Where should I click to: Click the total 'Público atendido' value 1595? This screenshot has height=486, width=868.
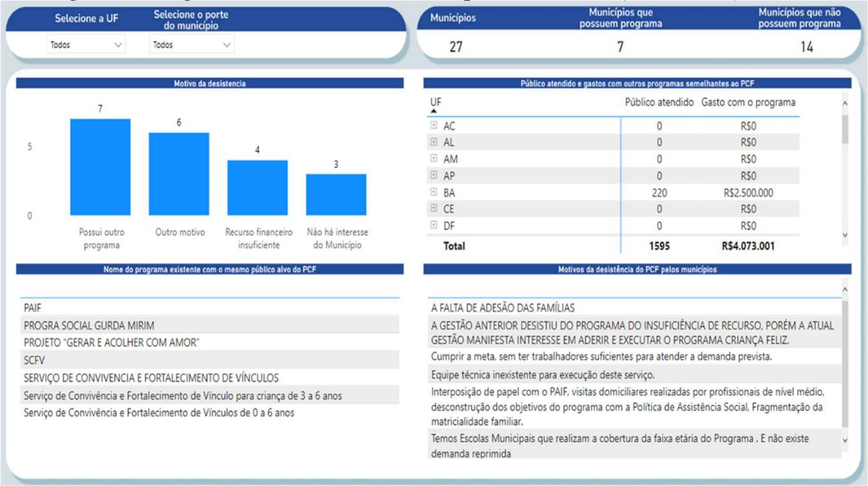click(x=659, y=245)
